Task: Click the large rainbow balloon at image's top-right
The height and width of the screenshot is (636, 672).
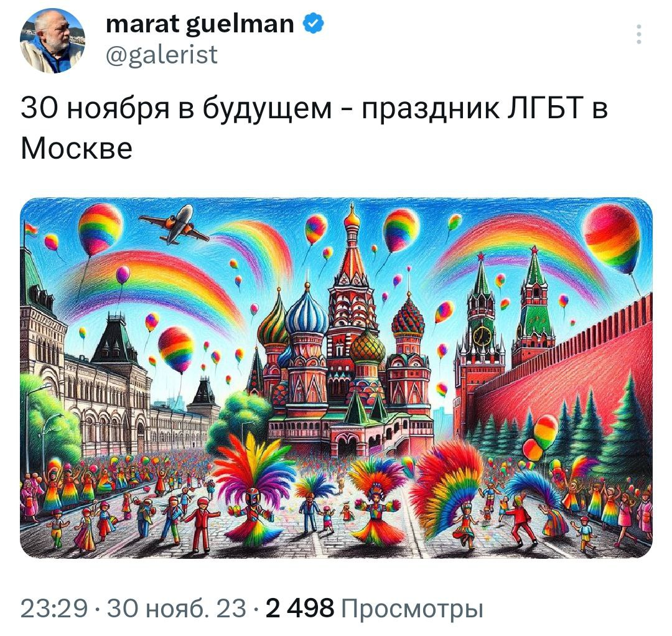Action: coord(612,238)
